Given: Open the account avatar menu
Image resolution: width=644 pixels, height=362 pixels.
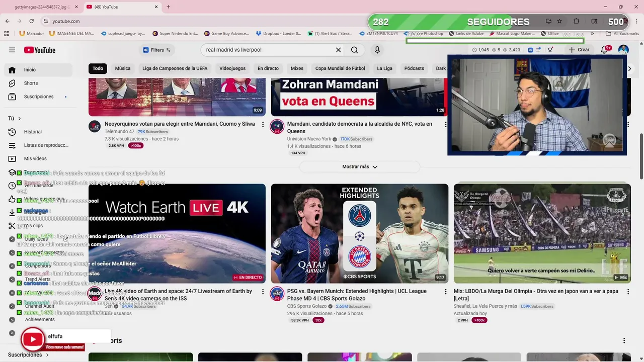Looking at the screenshot, I should [x=623, y=50].
